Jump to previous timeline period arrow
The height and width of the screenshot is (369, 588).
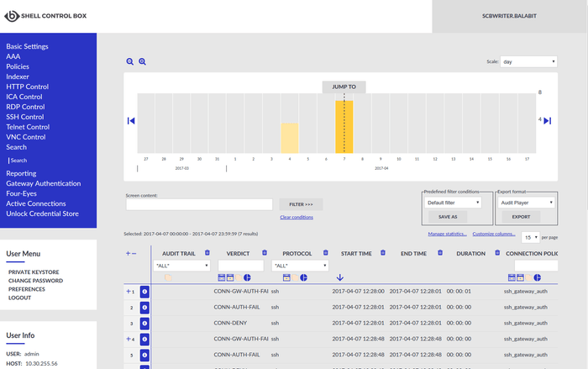(x=131, y=121)
